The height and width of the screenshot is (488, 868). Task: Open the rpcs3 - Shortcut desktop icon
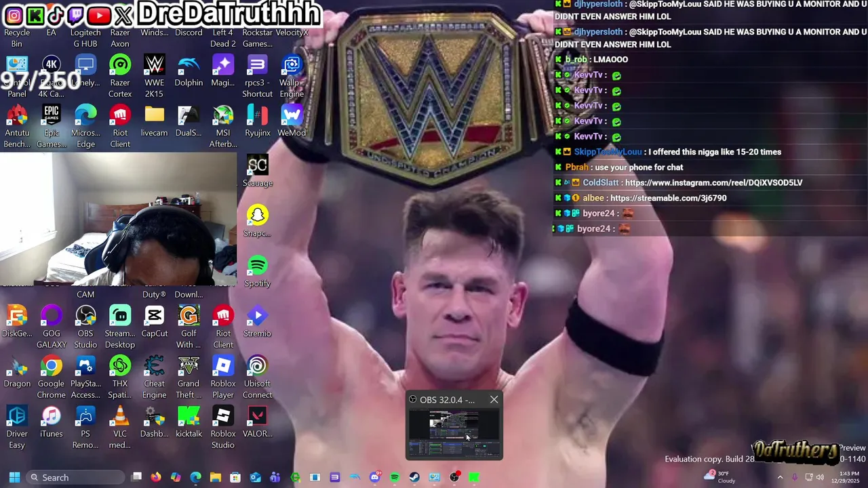coord(257,76)
